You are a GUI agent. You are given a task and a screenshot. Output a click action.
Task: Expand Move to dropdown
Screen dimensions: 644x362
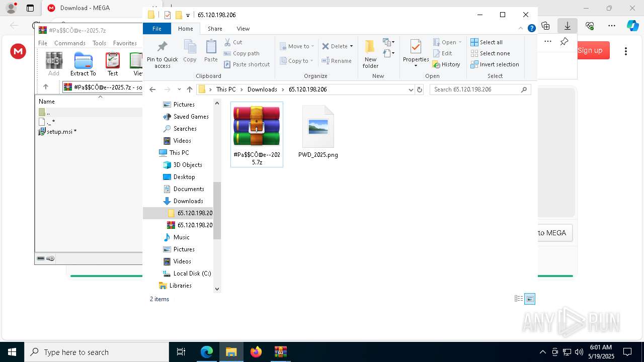(312, 46)
